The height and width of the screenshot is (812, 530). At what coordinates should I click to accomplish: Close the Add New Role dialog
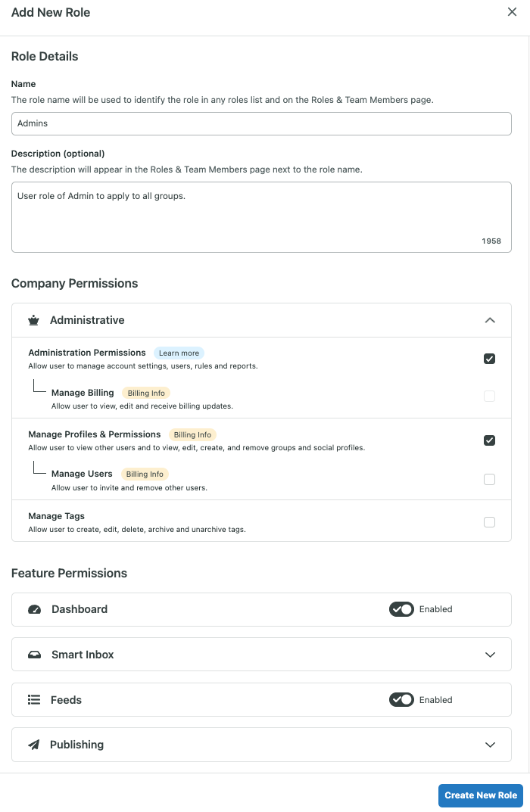[x=512, y=12]
